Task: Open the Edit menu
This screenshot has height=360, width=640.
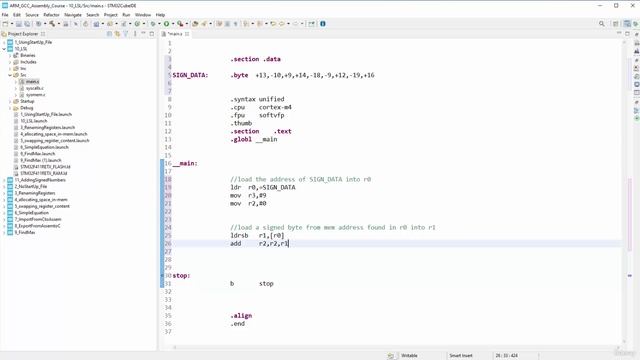Action: point(17,15)
